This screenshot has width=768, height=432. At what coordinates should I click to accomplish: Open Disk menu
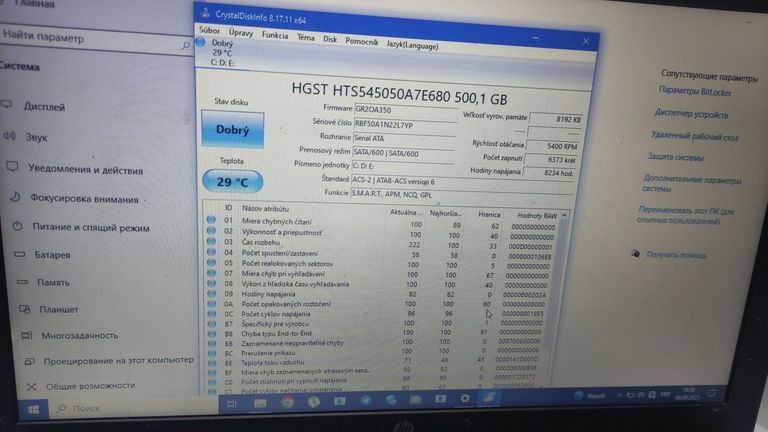point(330,39)
